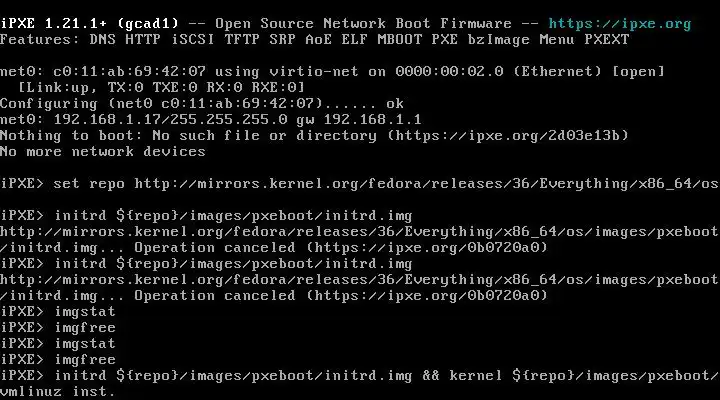720x400 pixels.
Task: Click the last imgfree command
Action: coord(85,359)
